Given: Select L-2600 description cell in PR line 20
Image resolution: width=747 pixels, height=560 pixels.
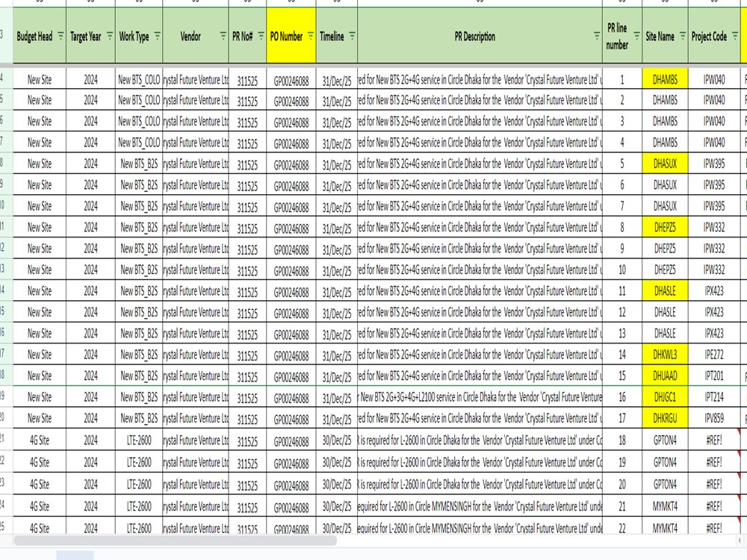Looking at the screenshot, I should click(480, 485).
